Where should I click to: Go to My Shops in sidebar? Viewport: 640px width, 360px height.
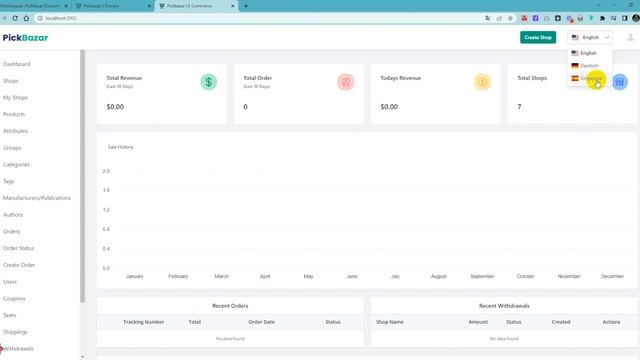pyautogui.click(x=16, y=98)
